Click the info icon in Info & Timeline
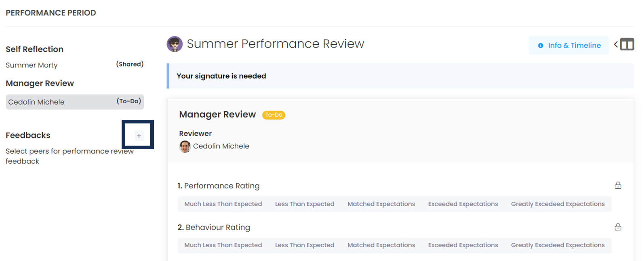 (x=541, y=46)
